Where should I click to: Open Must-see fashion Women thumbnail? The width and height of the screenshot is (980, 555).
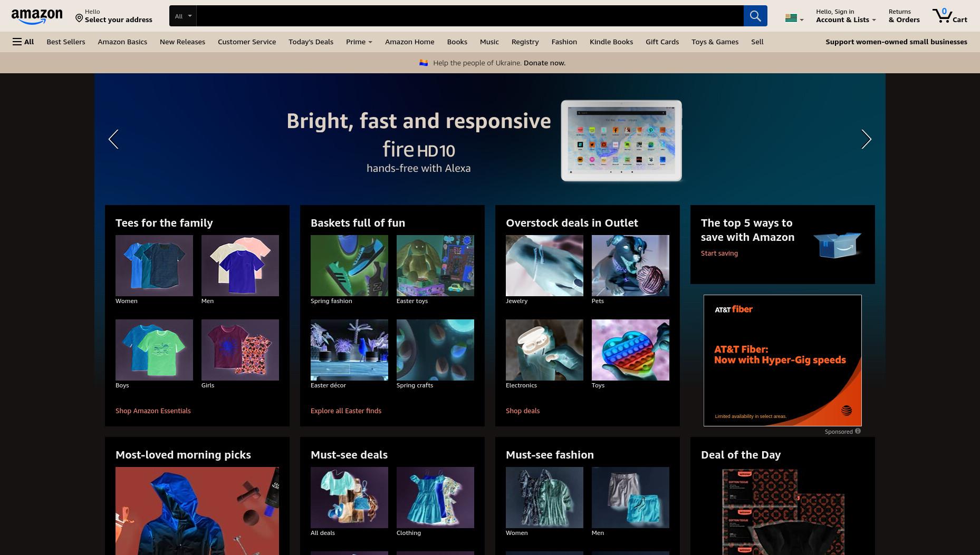544,498
